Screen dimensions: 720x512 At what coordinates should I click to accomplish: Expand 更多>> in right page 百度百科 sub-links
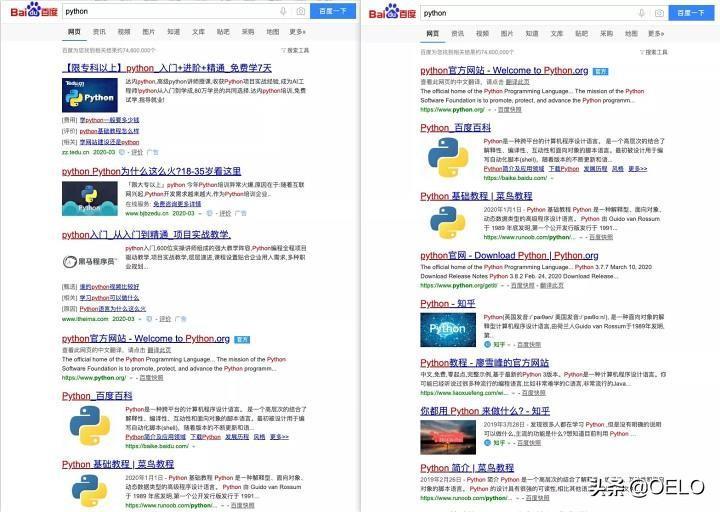638,169
